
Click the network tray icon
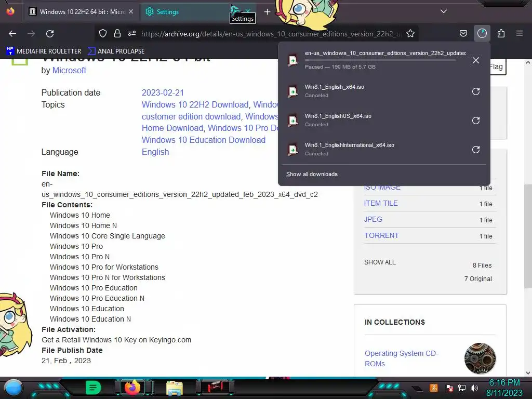[462, 388]
